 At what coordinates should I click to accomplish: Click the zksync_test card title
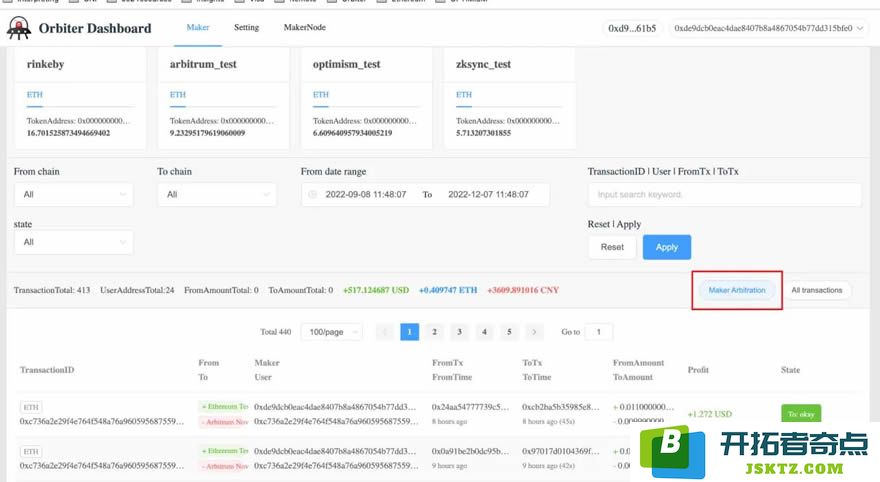[x=483, y=64]
